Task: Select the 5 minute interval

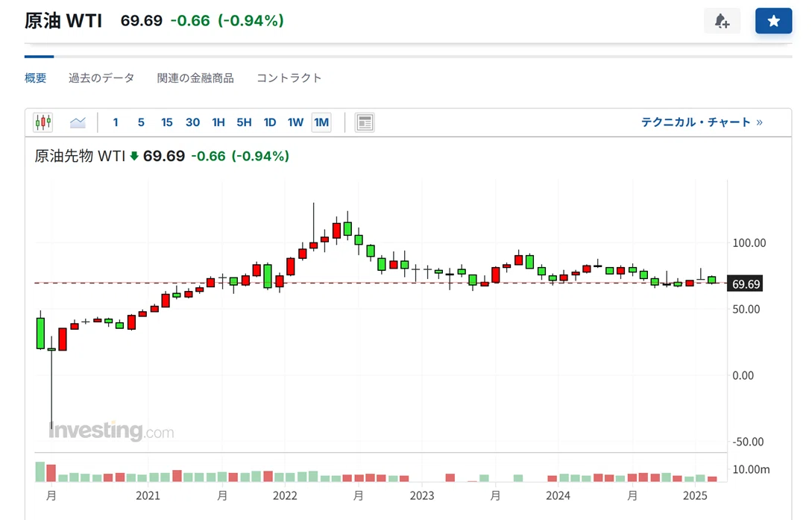Action: pyautogui.click(x=141, y=122)
